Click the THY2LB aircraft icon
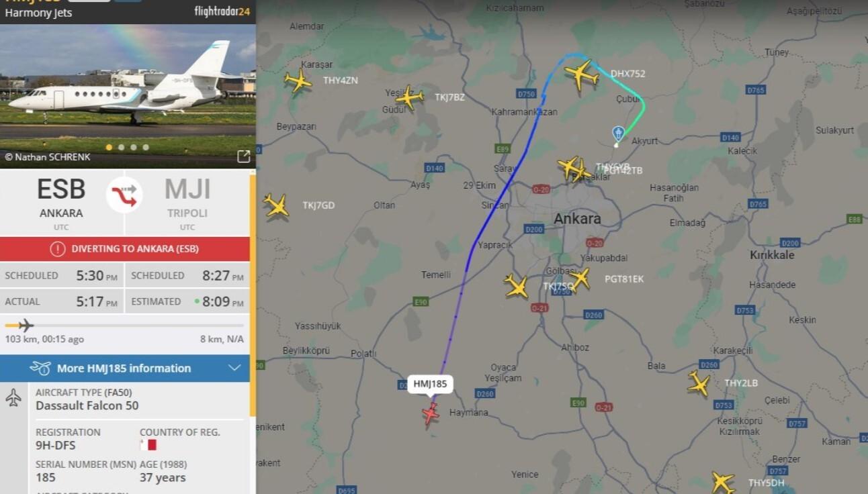Image resolution: width=868 pixels, height=494 pixels. pos(699,383)
